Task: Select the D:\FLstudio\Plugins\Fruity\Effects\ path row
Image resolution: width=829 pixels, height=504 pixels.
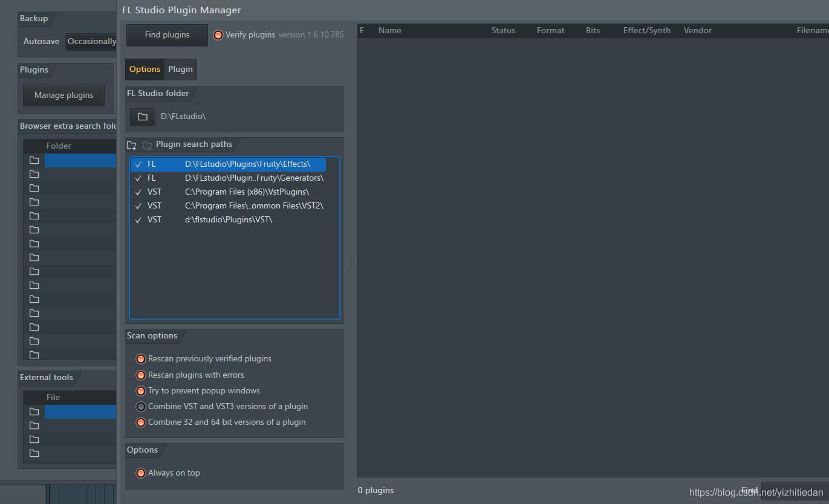Action: coord(229,164)
